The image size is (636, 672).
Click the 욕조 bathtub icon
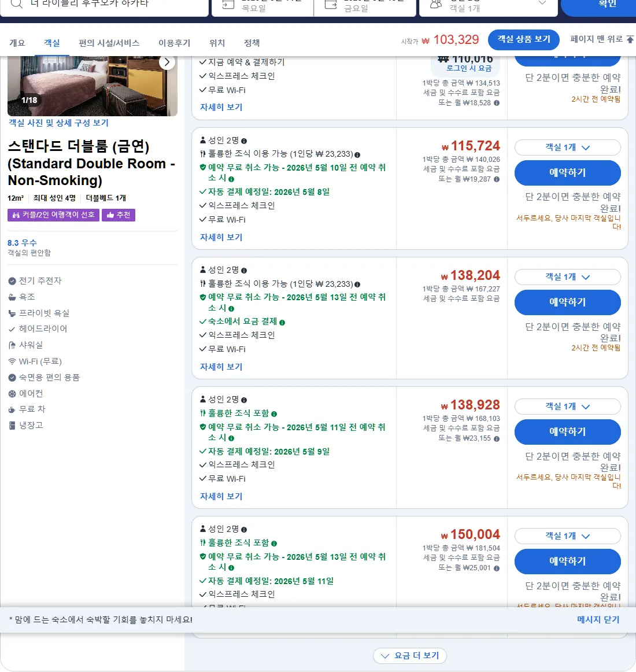tap(12, 297)
